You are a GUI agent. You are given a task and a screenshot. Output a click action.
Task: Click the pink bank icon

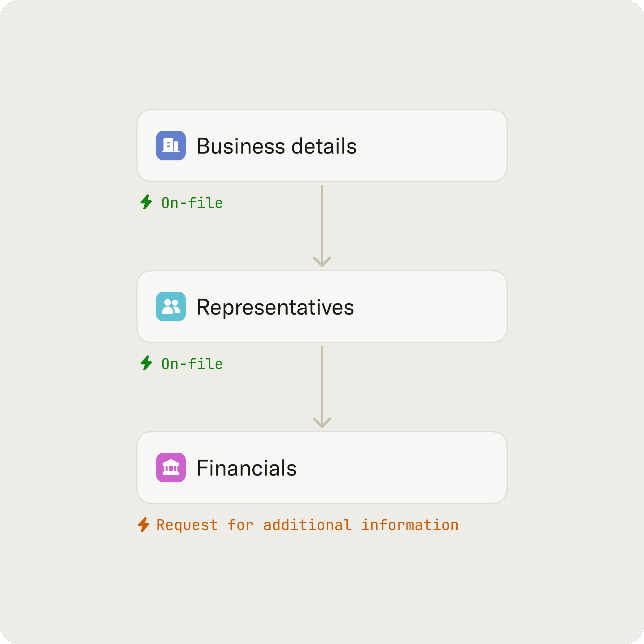[171, 467]
